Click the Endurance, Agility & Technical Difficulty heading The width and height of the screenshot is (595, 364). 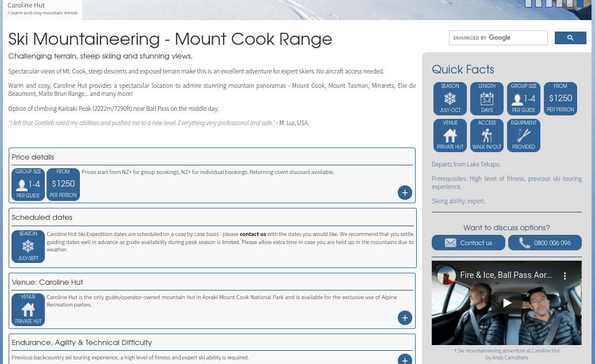82,342
